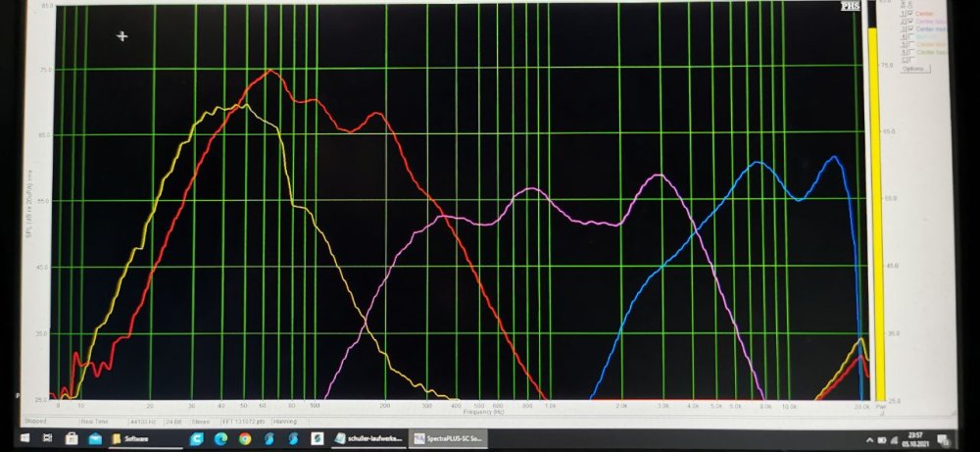
Task: Toggle the PHS phase button on the plot
Action: point(850,6)
